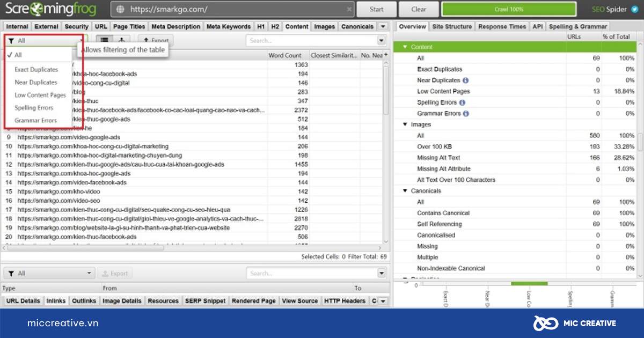Click the top Export button
The width and height of the screenshot is (644, 338).
coord(156,40)
